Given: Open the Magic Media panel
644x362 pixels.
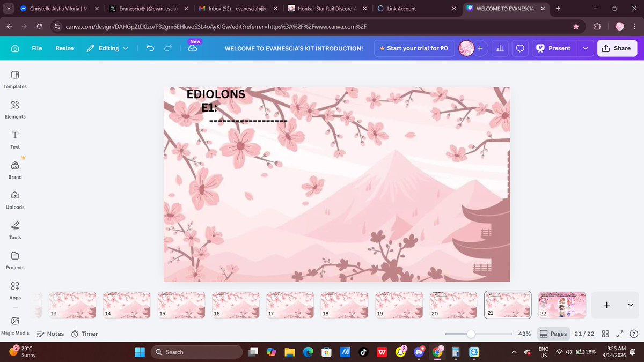Looking at the screenshot, I should (15, 325).
